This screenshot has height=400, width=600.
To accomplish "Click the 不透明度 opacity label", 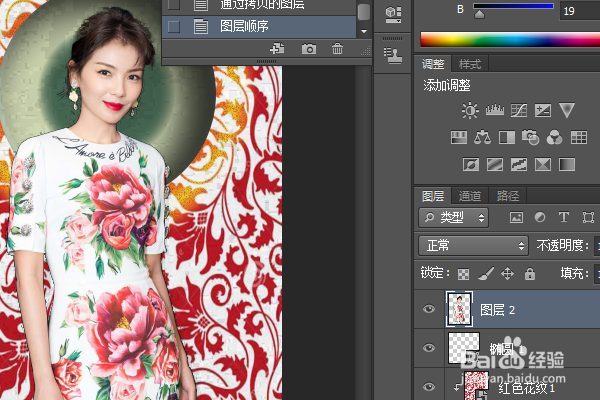I will (560, 245).
